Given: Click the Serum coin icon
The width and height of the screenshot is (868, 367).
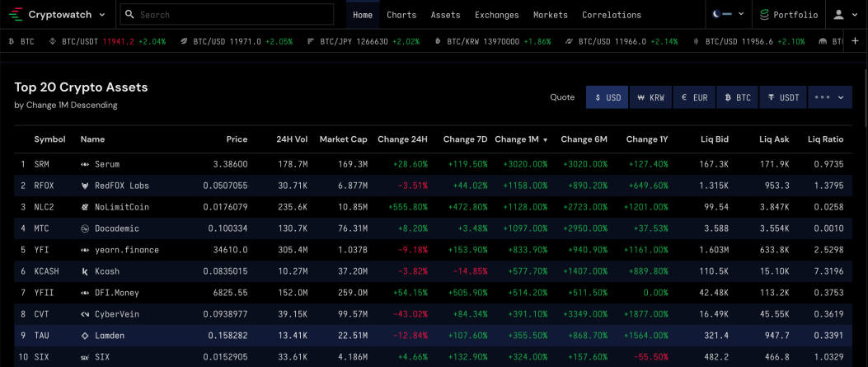Looking at the screenshot, I should pos(85,164).
